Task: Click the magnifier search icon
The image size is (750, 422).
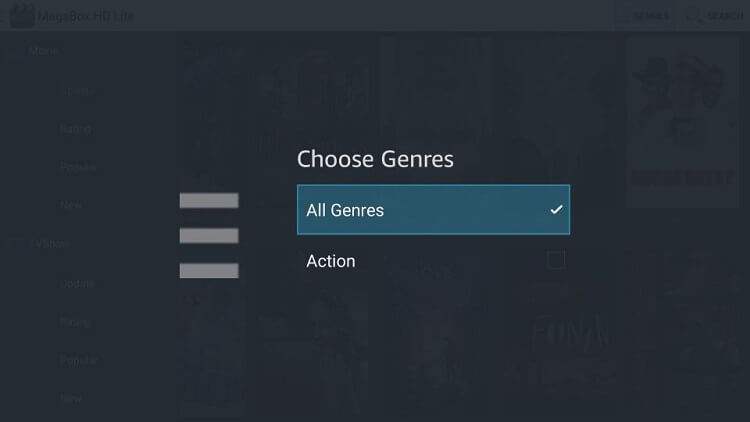Action: click(694, 15)
